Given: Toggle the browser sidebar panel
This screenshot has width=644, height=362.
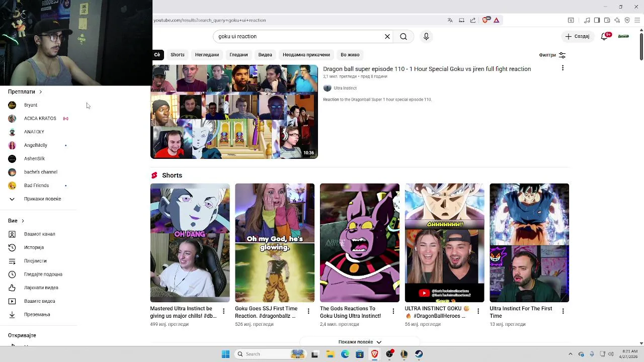Looking at the screenshot, I should [597, 20].
